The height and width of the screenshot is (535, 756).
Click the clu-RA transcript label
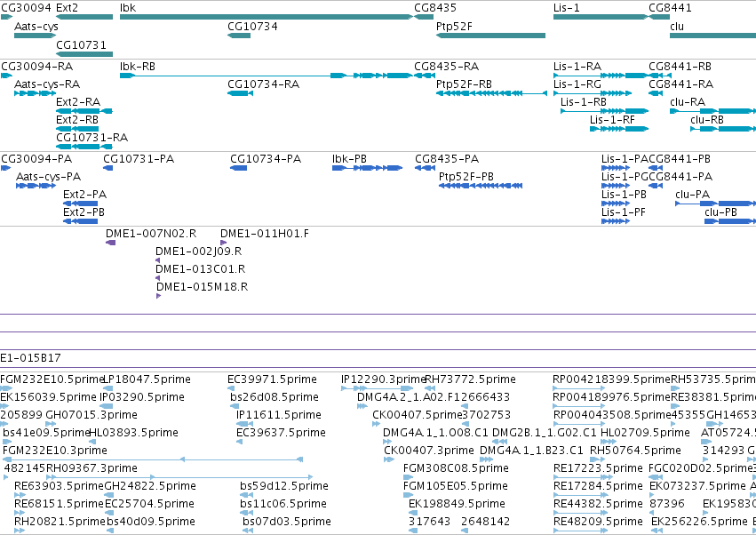click(x=688, y=102)
